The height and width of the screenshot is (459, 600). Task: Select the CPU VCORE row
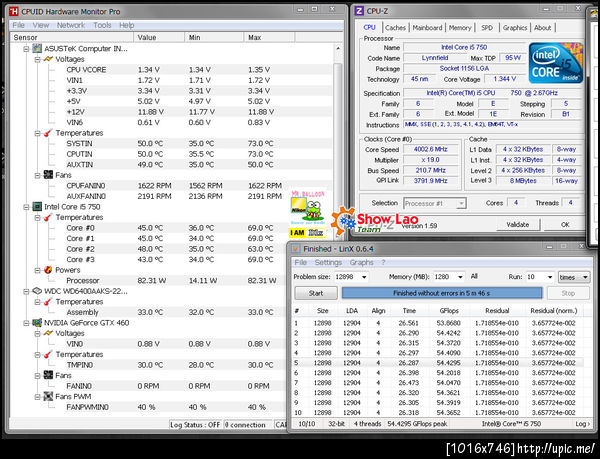171,70
